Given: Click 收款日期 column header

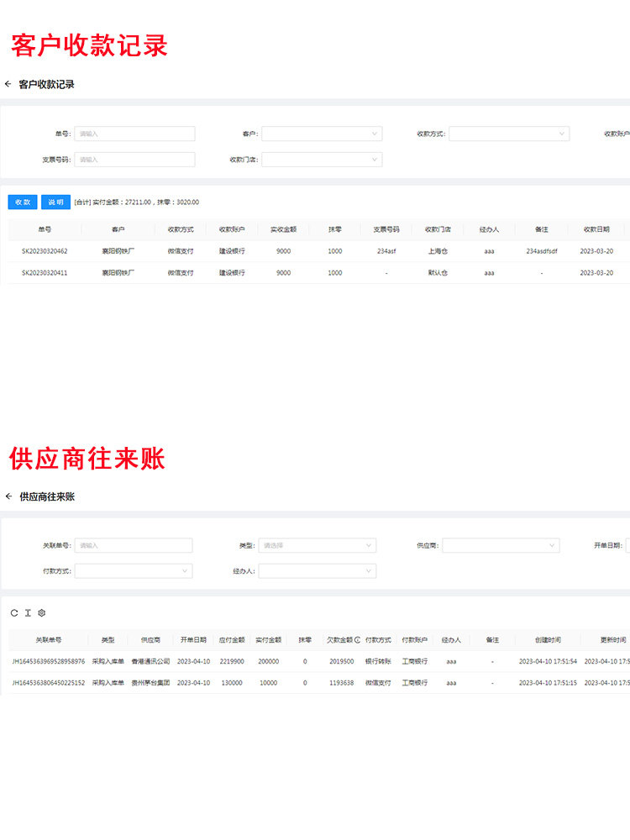Looking at the screenshot, I should point(596,229).
